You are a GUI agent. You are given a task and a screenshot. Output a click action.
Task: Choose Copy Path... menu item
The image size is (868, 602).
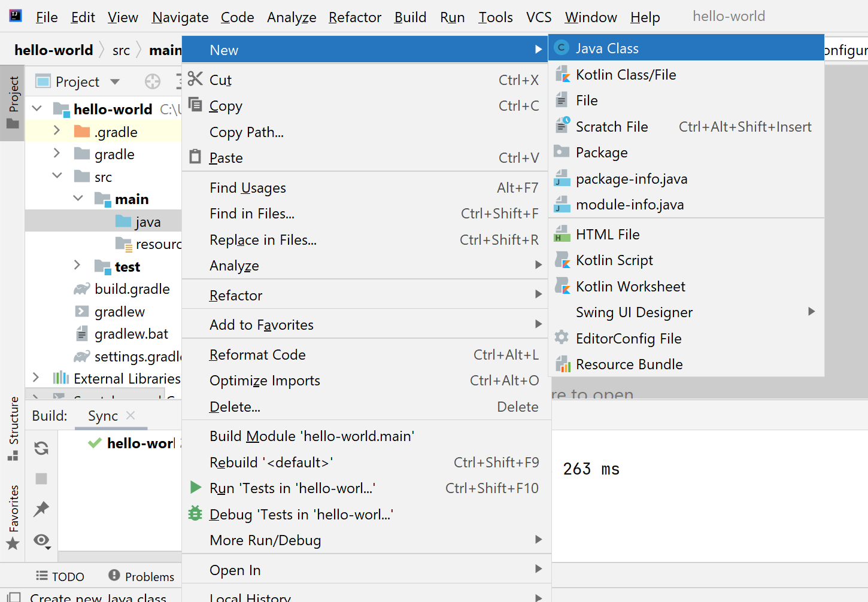[x=366, y=132]
